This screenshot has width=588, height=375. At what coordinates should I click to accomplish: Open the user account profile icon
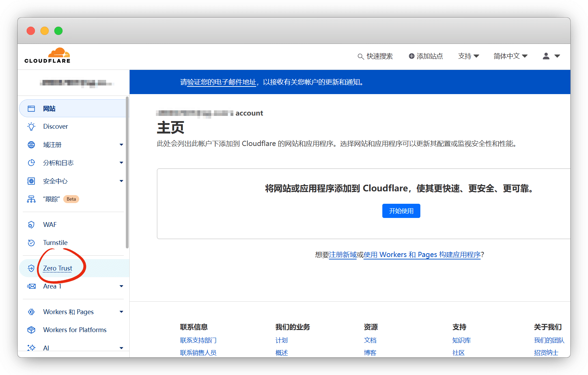[x=546, y=56]
